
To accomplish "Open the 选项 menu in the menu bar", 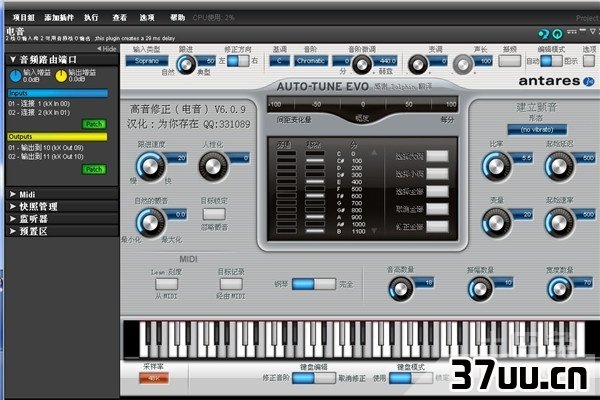I will click(147, 18).
